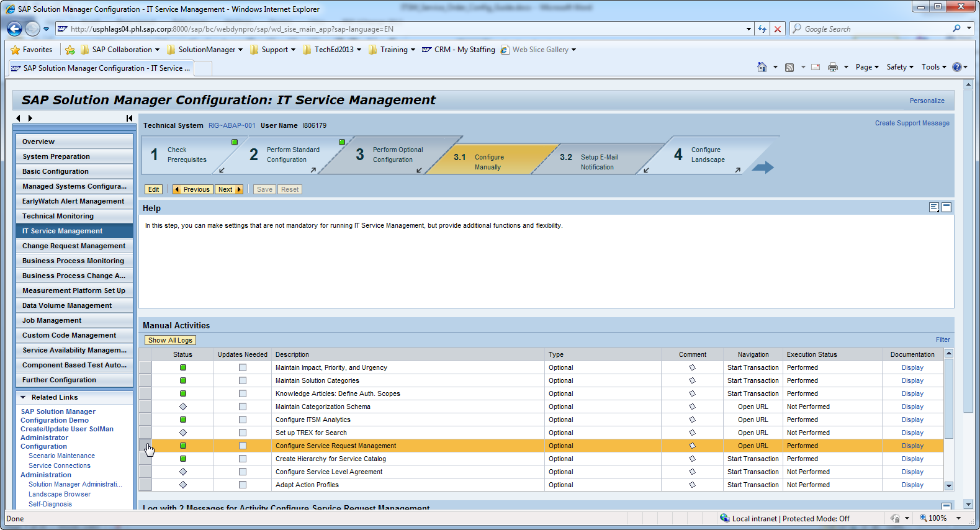This screenshot has width=980, height=530.
Task: Click the Edit button
Action: tap(153, 189)
